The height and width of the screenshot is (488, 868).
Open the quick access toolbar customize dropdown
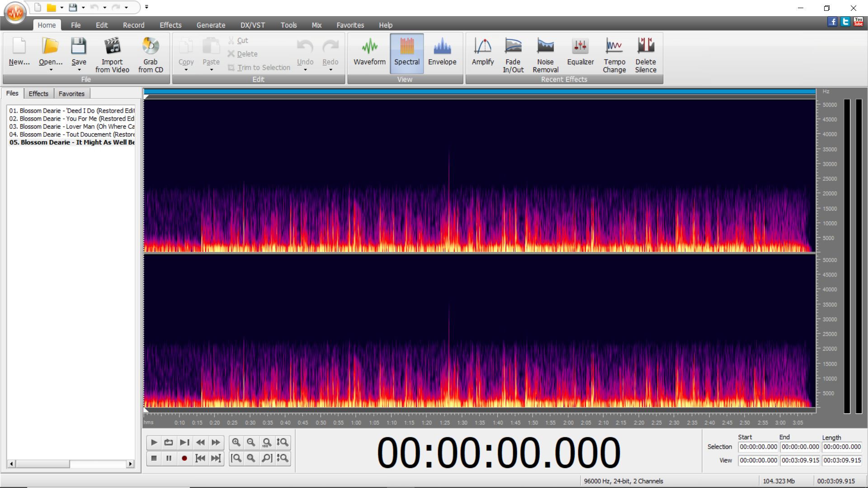point(146,7)
